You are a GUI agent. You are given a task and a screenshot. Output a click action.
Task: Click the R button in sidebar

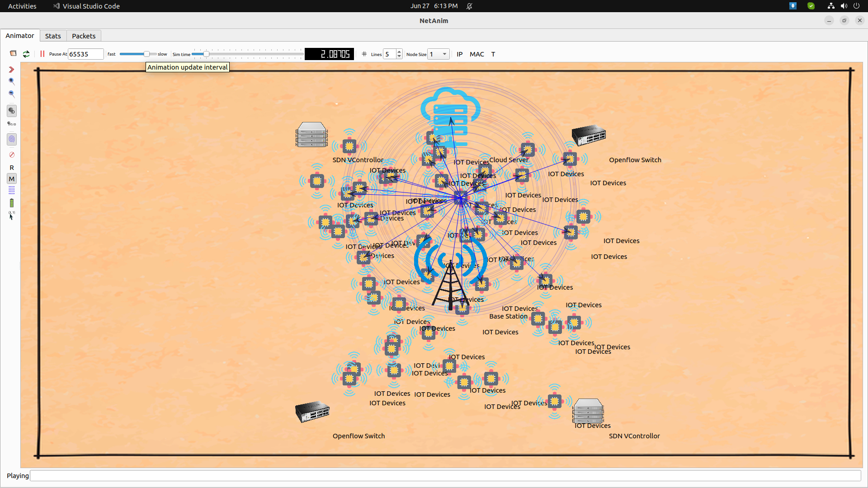12,168
